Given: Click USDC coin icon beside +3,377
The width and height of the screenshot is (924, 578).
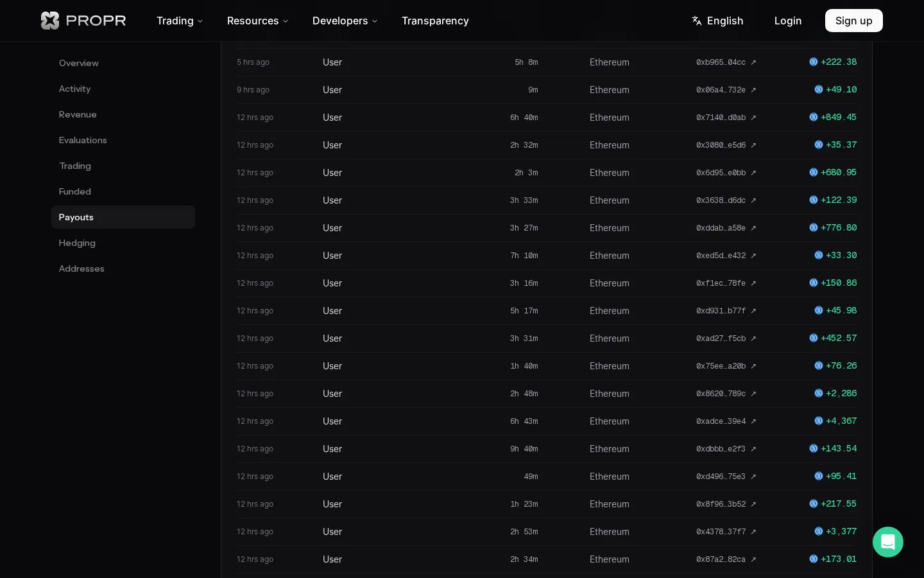Looking at the screenshot, I should [819, 531].
